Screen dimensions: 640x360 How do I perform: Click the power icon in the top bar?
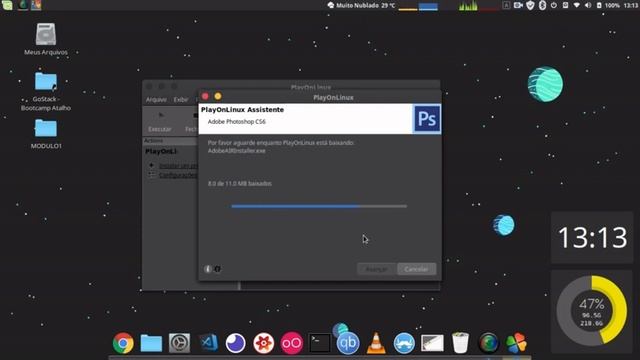pyautogui.click(x=554, y=5)
